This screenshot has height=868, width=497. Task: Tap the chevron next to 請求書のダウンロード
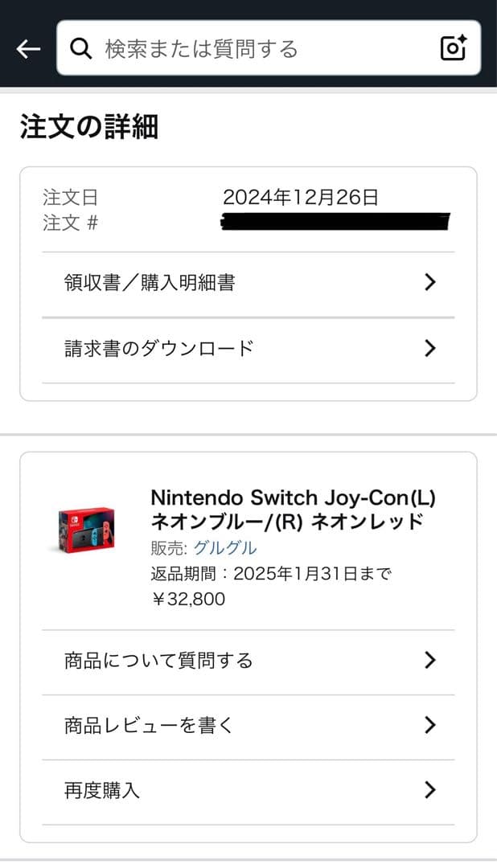pyautogui.click(x=430, y=347)
